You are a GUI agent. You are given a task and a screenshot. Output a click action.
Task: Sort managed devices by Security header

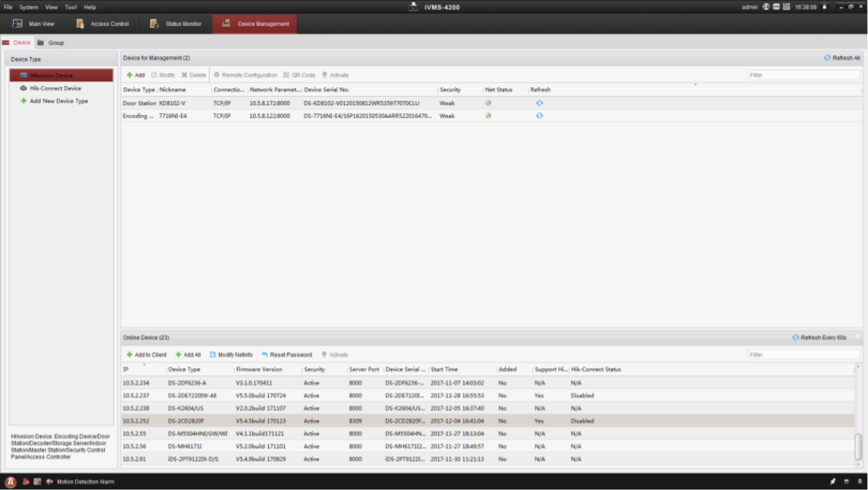[460, 90]
